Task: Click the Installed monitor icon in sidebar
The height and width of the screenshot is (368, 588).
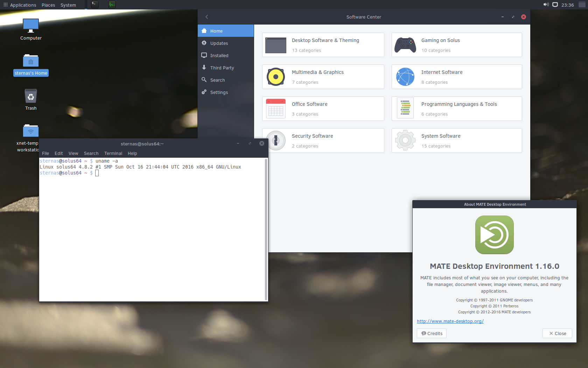Action: [204, 55]
